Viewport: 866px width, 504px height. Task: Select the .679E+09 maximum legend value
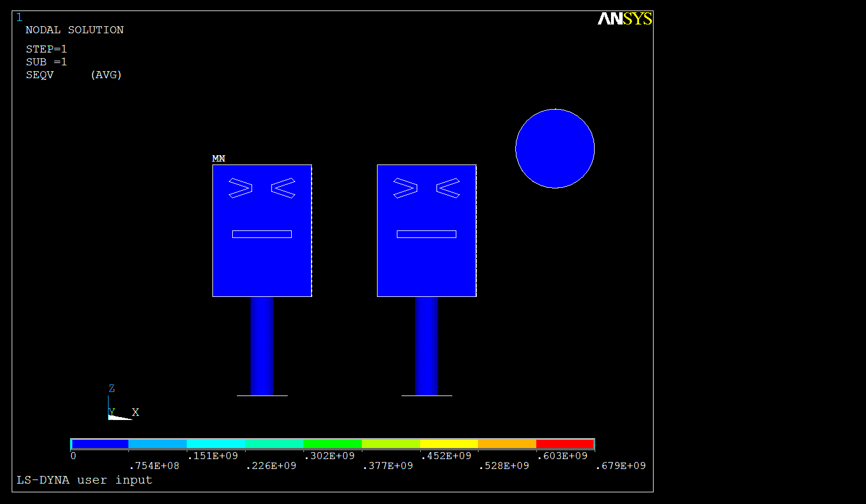click(620, 466)
